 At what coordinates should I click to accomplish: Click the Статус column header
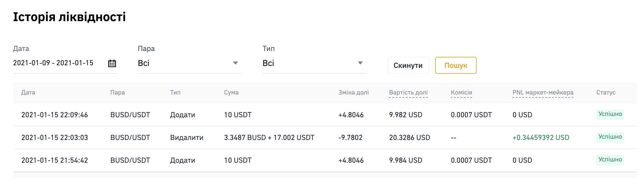[x=606, y=93]
